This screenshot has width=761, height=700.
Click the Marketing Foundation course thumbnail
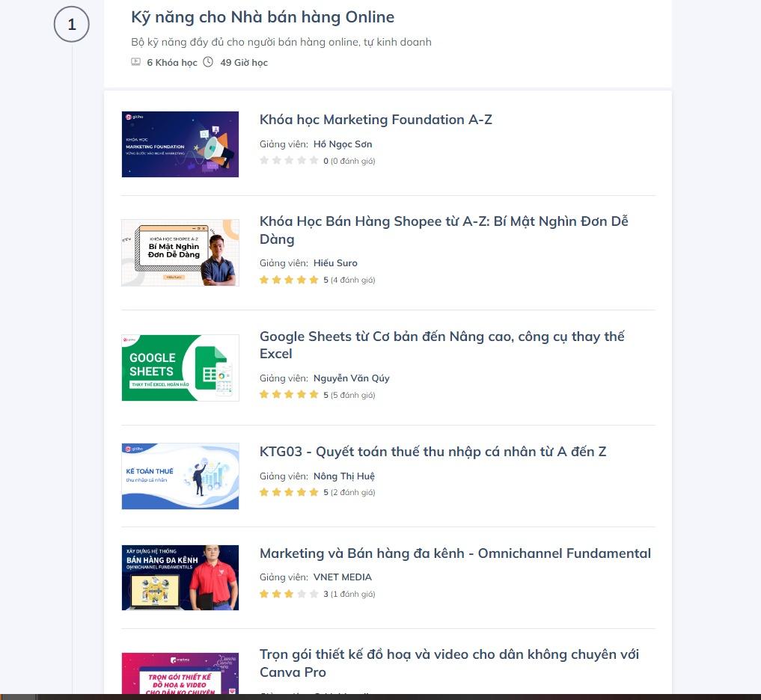180,144
